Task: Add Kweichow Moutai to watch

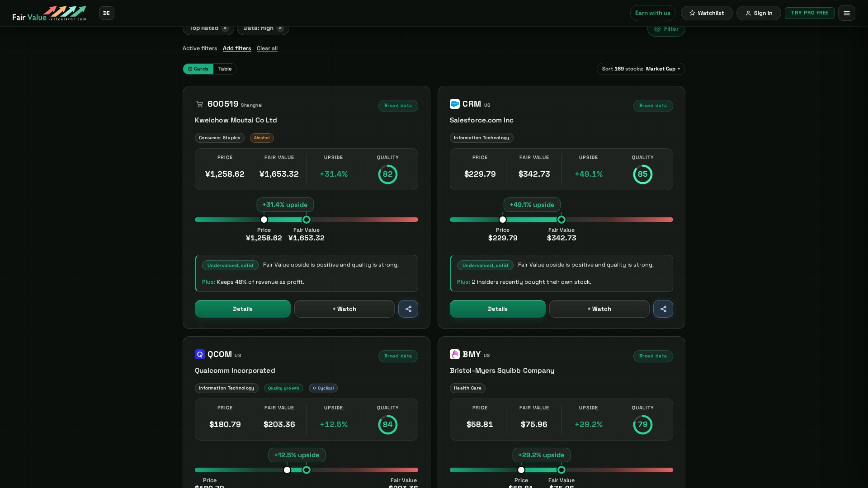Action: click(344, 309)
